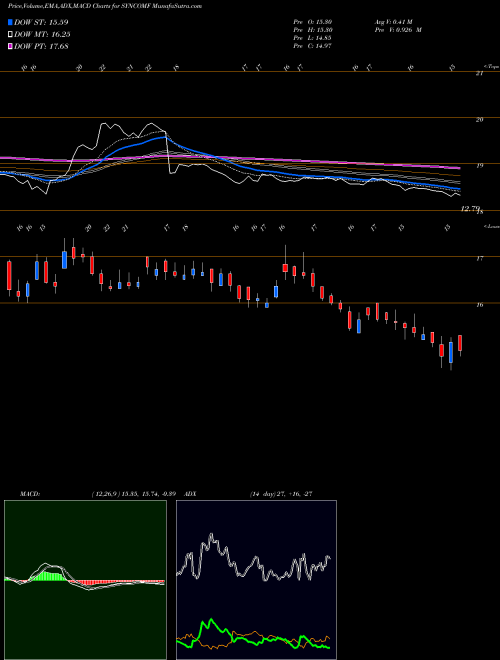Image resolution: width=500 pixels, height=660 pixels.
Task: Select the 'DOW MT: 16.25' legend label
Action: click(x=42, y=35)
